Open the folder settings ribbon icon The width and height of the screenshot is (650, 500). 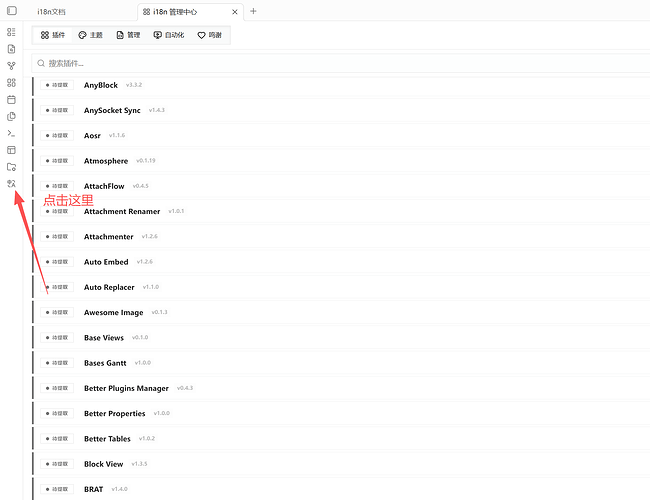click(11, 167)
